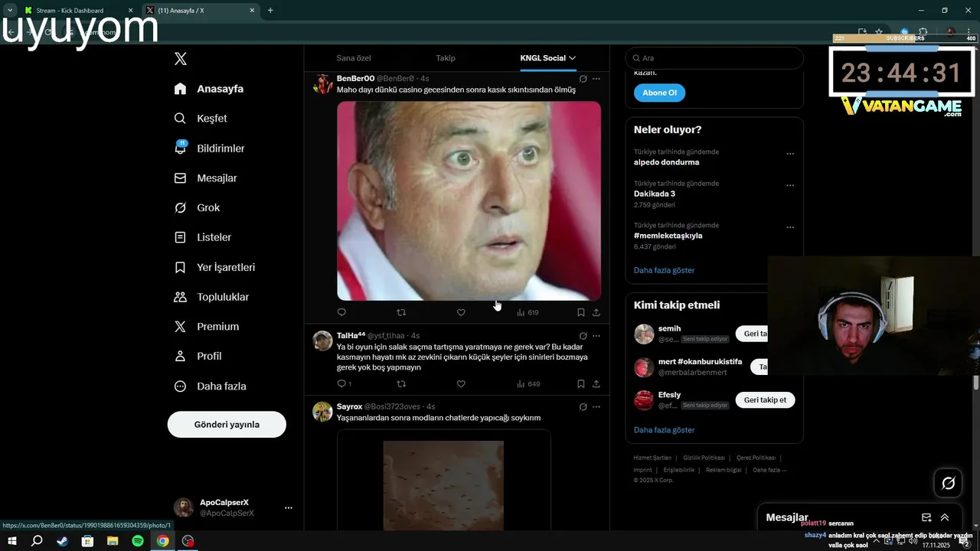Switch to Sana özel tab
The height and width of the screenshot is (551, 980).
(354, 58)
